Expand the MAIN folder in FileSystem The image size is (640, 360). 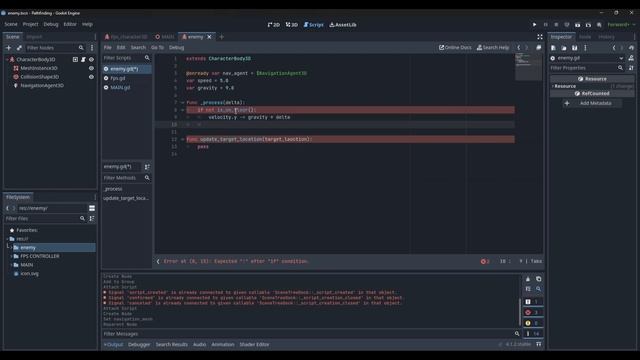(11, 265)
